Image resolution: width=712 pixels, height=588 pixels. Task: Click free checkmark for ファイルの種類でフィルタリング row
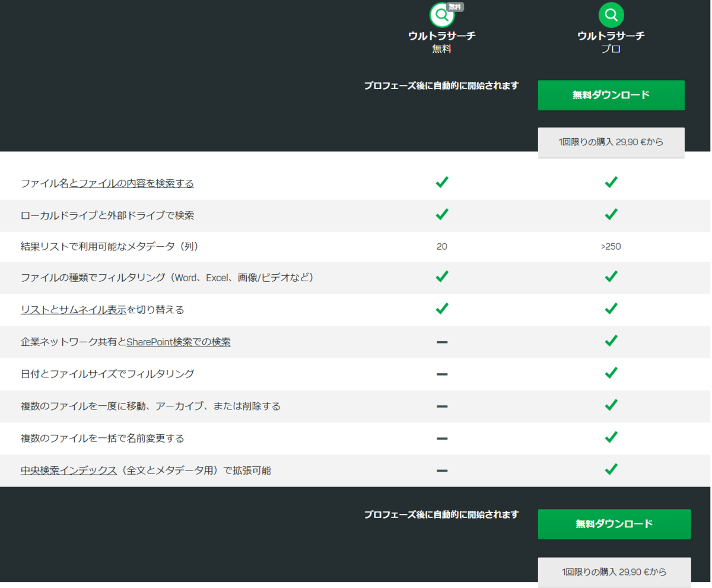click(441, 276)
